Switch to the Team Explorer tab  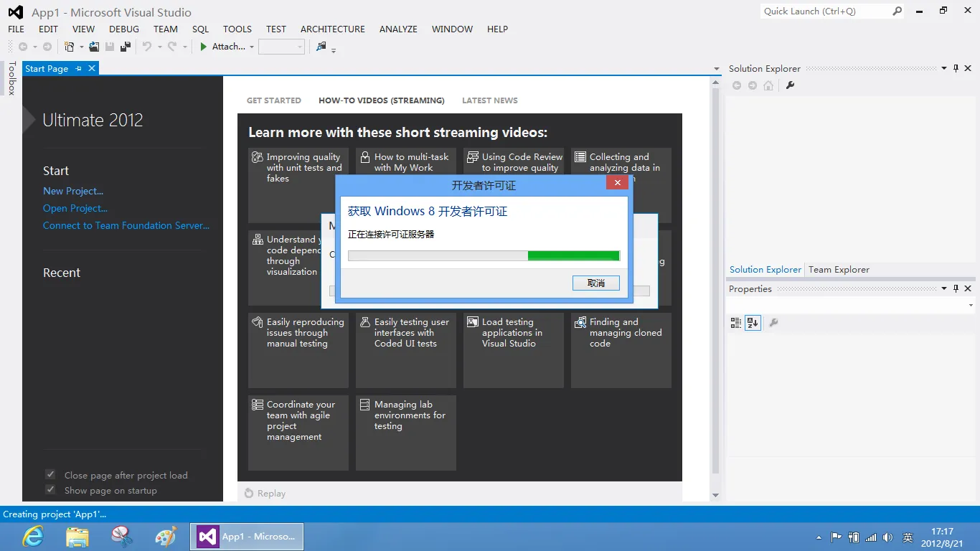(x=839, y=270)
